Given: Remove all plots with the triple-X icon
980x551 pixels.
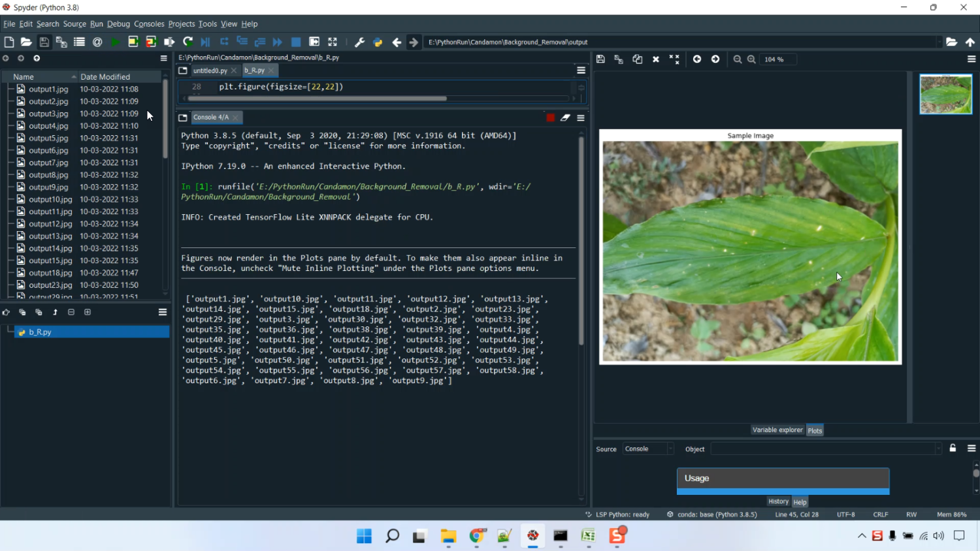Looking at the screenshot, I should point(674,59).
